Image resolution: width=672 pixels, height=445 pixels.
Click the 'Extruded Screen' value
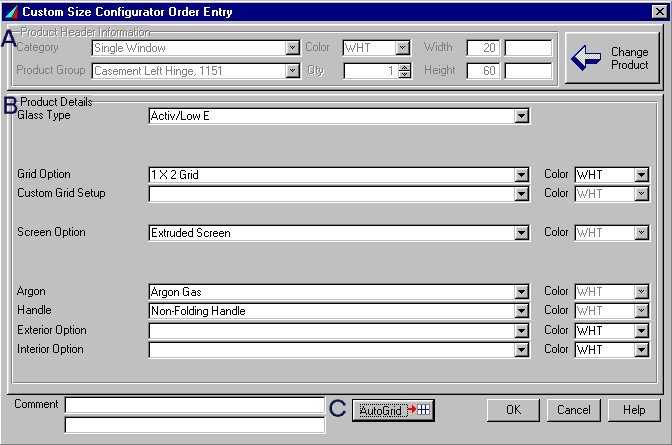point(191,233)
